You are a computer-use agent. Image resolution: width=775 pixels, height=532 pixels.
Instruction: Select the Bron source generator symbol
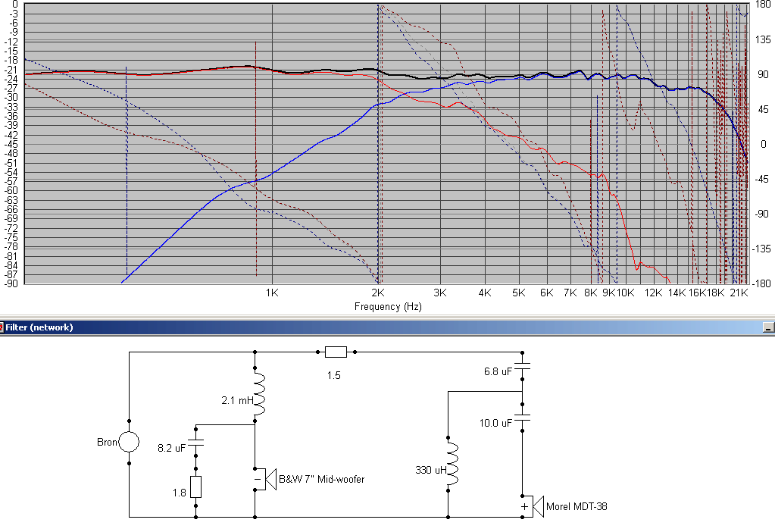click(129, 442)
